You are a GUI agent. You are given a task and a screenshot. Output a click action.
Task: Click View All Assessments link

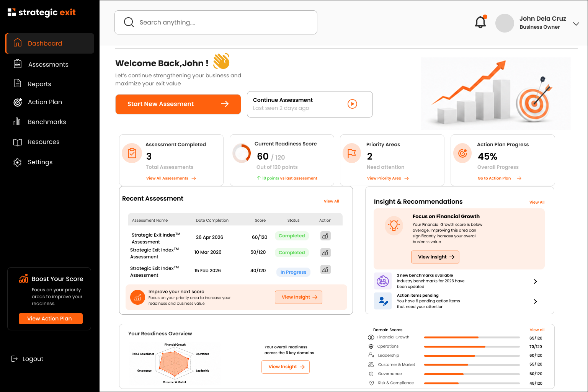[171, 178]
